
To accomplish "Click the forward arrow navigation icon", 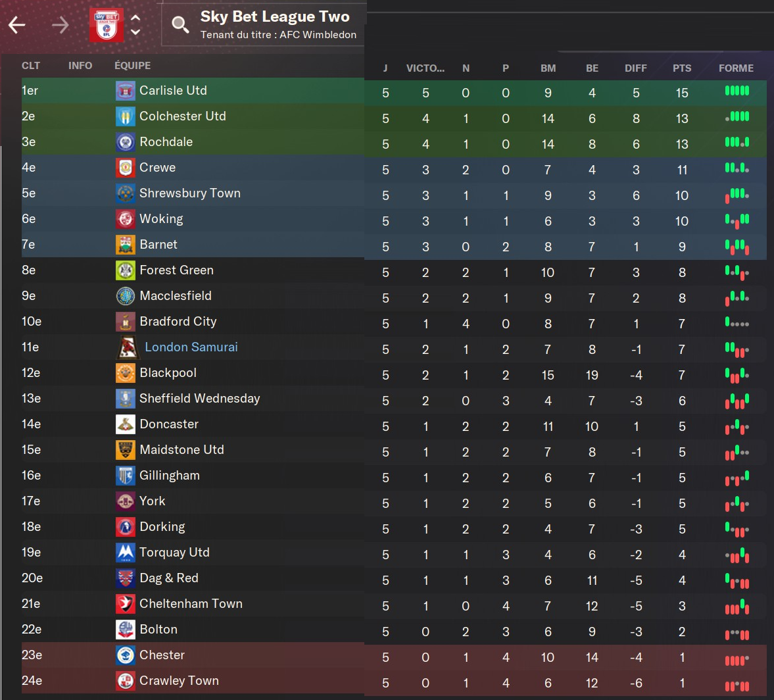I will click(60, 26).
